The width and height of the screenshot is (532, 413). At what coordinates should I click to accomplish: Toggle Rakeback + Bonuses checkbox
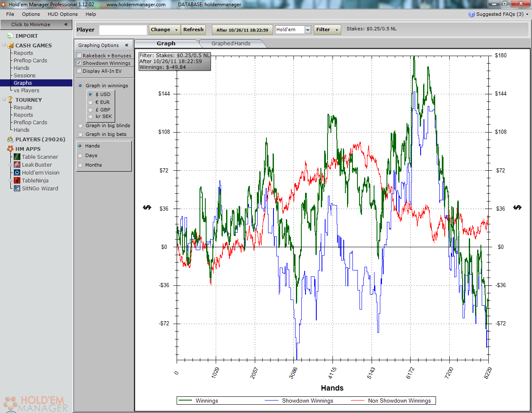coord(79,55)
